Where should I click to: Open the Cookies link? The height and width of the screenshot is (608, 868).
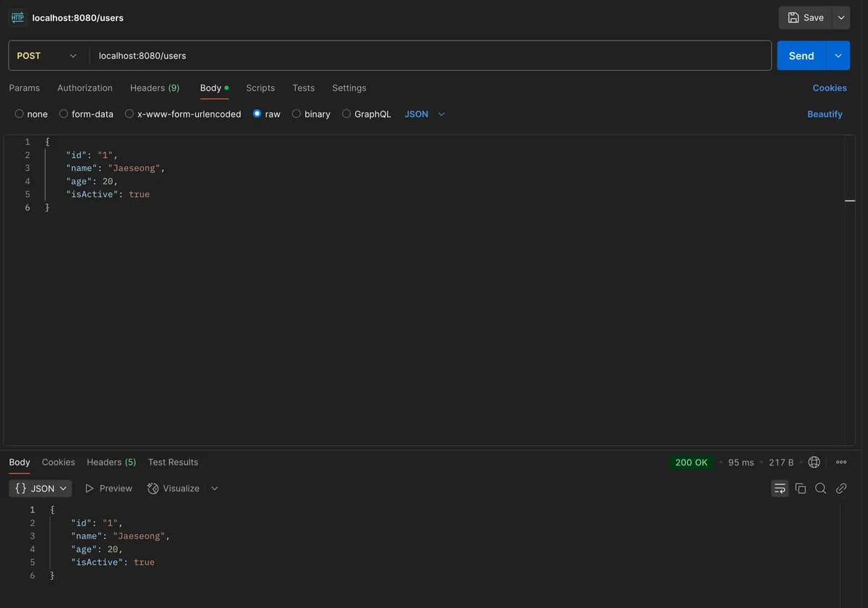[830, 88]
